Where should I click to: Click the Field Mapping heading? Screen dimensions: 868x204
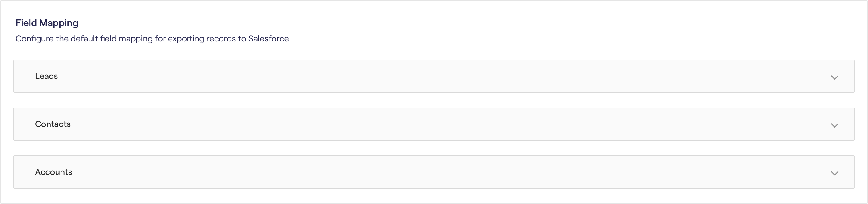pos(46,22)
